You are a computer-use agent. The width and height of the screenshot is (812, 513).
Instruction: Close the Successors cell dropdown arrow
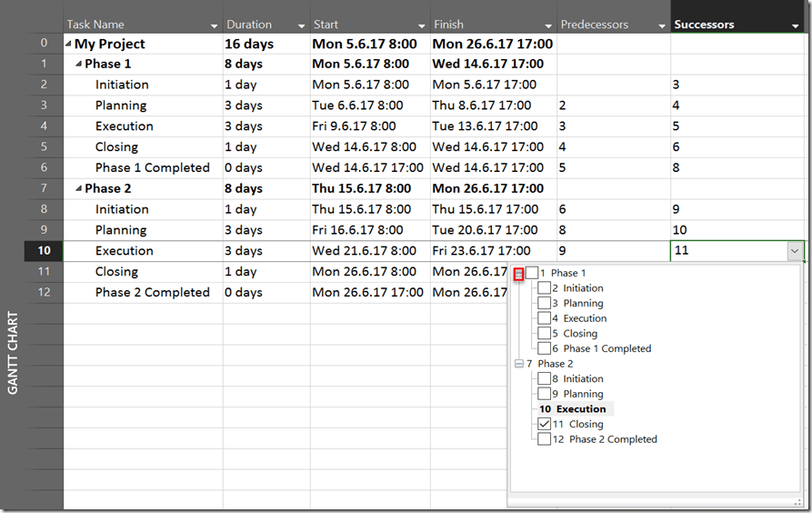click(x=795, y=251)
